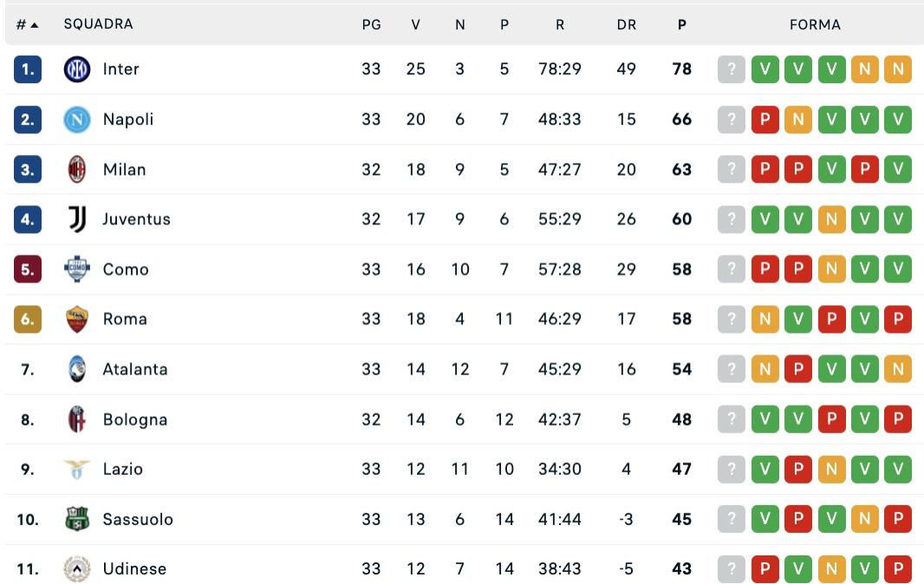Click Inter's latest green V form badge
This screenshot has width=924, height=584.
pos(765,69)
